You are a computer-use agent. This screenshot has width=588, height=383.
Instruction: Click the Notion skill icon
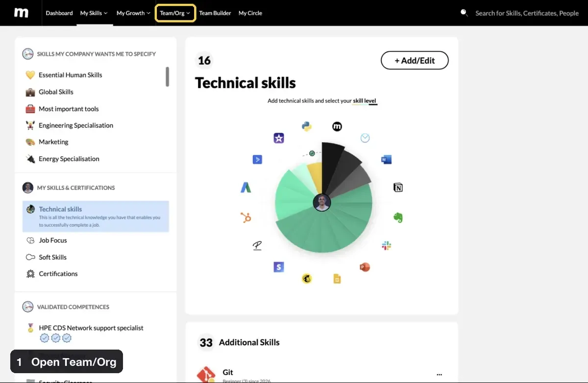[x=398, y=187]
